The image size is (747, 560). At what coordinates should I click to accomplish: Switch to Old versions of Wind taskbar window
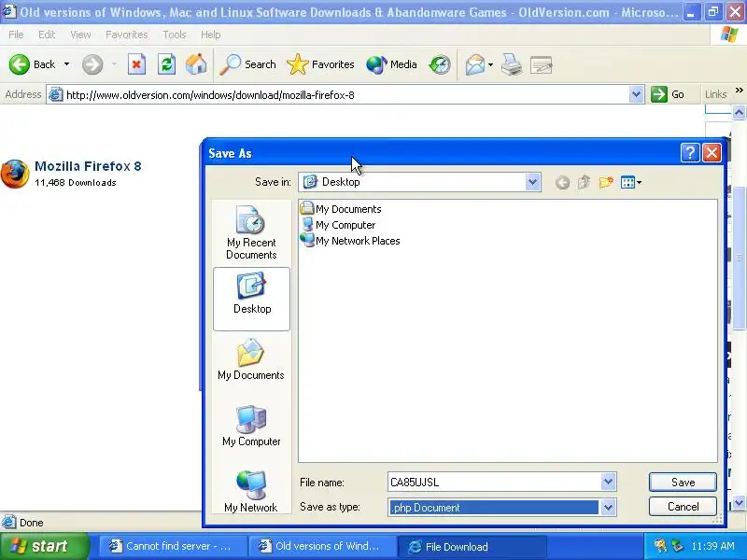click(x=322, y=546)
